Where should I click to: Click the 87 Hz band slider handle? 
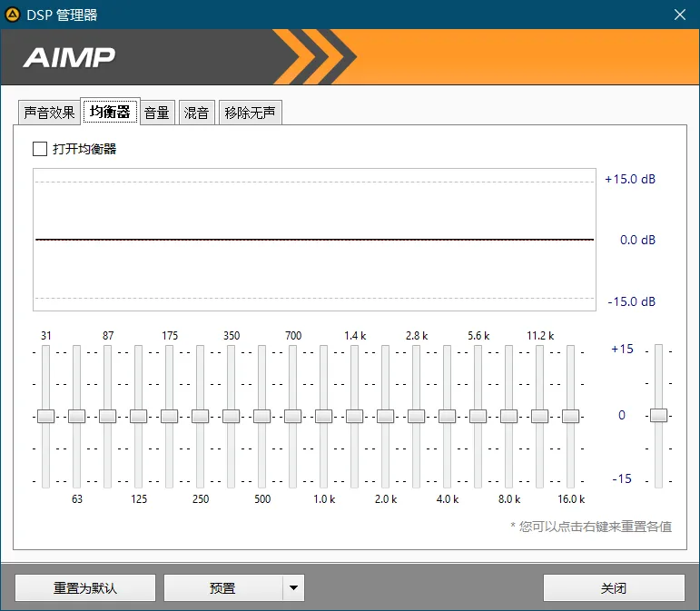[x=108, y=416]
